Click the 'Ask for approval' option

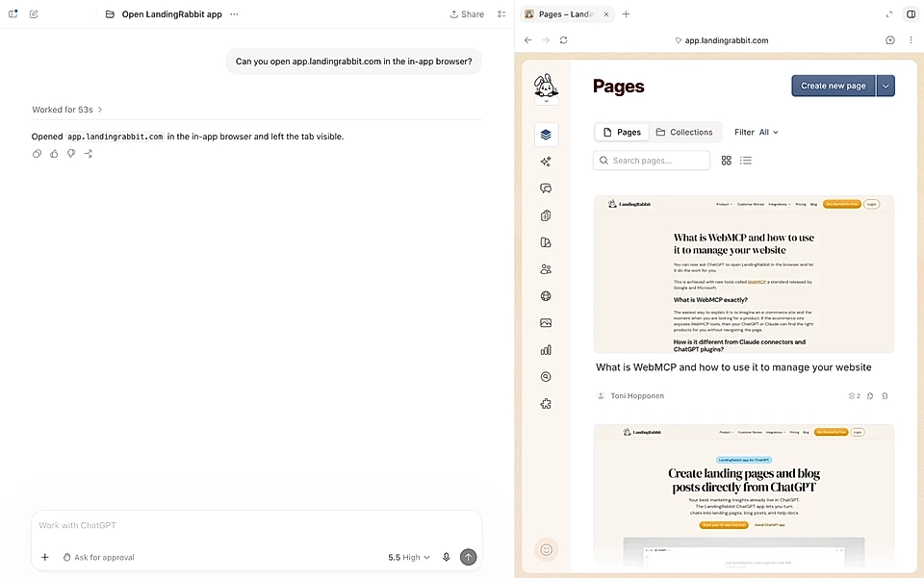[x=98, y=557]
